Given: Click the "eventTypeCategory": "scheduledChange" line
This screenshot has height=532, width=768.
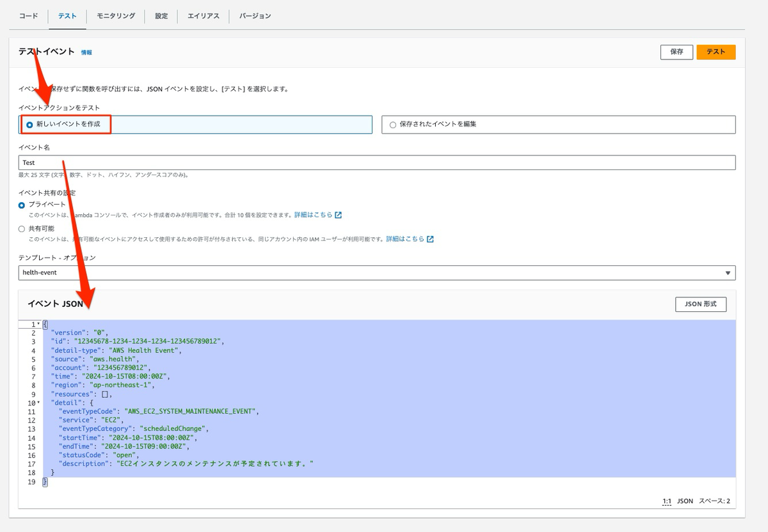Looking at the screenshot, I should (134, 428).
